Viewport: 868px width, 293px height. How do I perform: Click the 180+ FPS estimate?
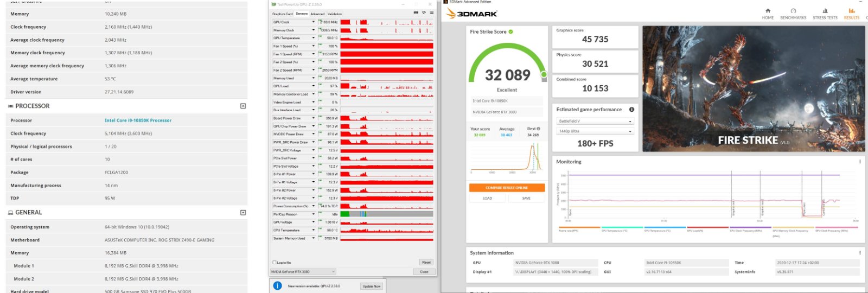pyautogui.click(x=595, y=144)
